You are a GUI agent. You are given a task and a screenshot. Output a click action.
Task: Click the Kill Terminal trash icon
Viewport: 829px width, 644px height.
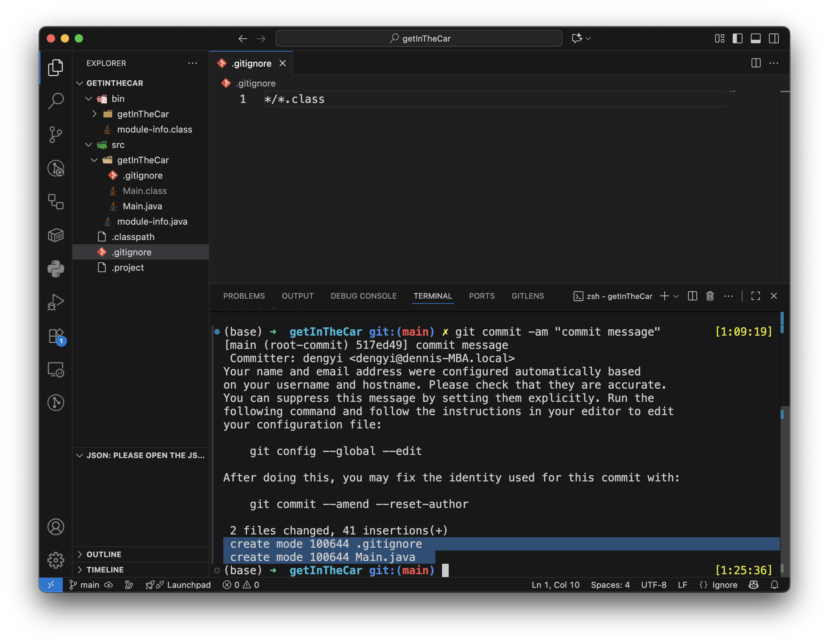[710, 296]
